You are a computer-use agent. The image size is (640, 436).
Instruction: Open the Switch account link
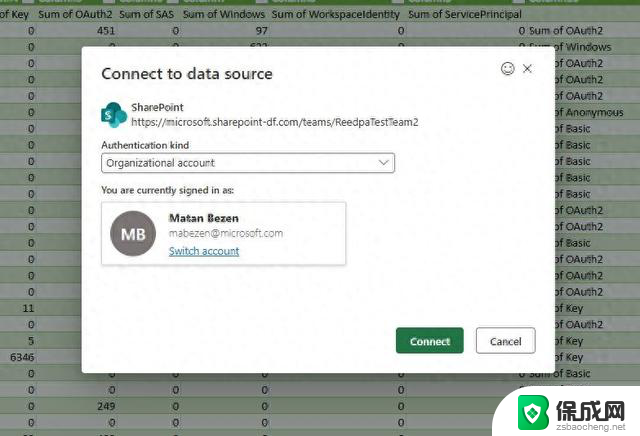pyautogui.click(x=204, y=251)
